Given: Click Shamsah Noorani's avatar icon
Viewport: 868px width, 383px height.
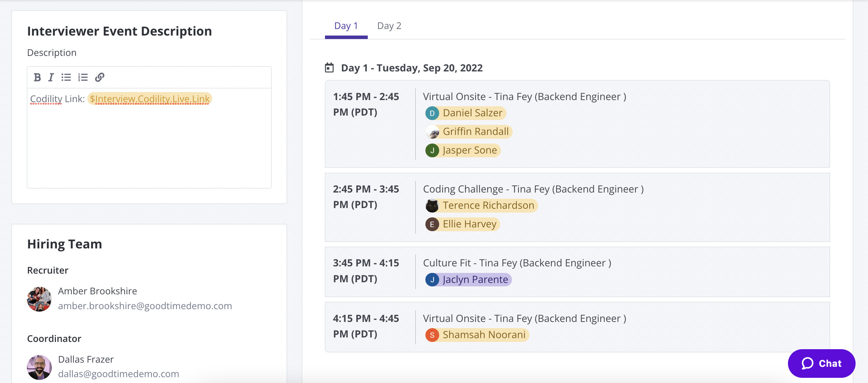Looking at the screenshot, I should point(432,335).
